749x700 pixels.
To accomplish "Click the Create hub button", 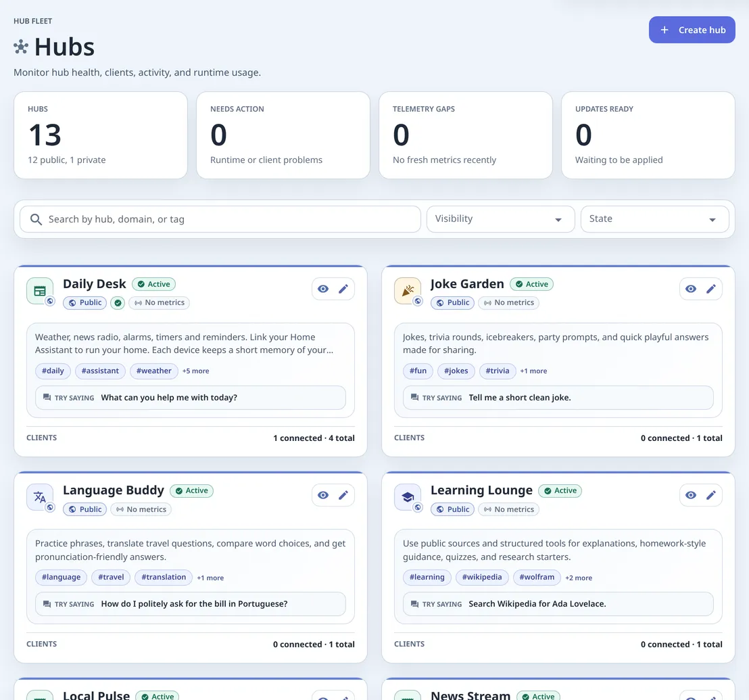I will pyautogui.click(x=692, y=30).
